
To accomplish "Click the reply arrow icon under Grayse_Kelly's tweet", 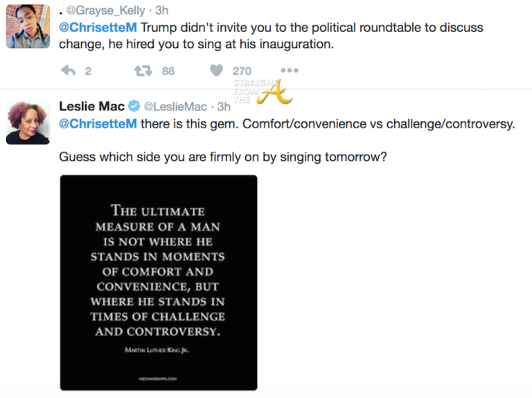I will (68, 71).
